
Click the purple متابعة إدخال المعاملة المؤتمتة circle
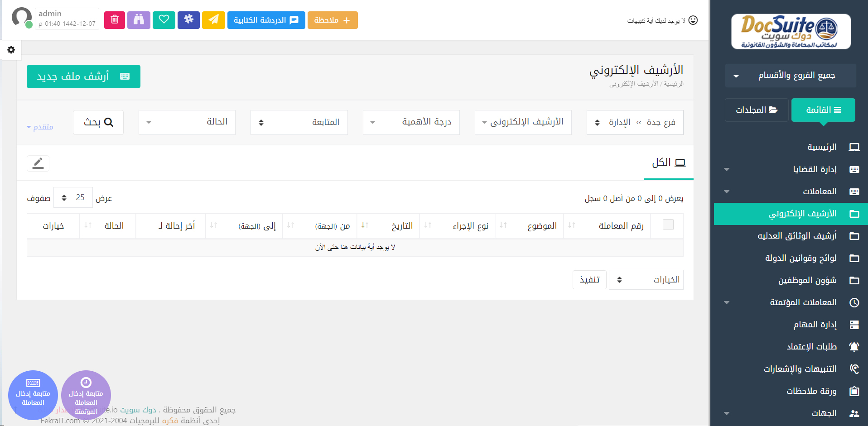(86, 395)
